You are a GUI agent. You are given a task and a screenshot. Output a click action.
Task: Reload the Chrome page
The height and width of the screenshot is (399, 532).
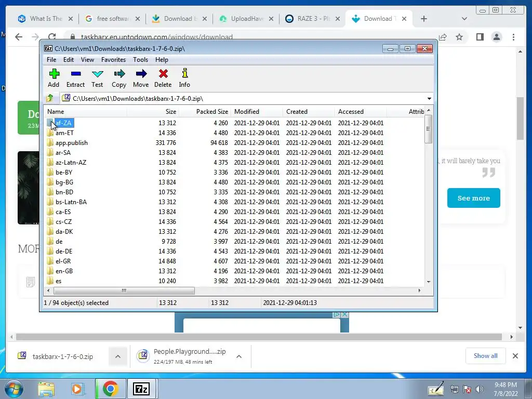pos(51,37)
